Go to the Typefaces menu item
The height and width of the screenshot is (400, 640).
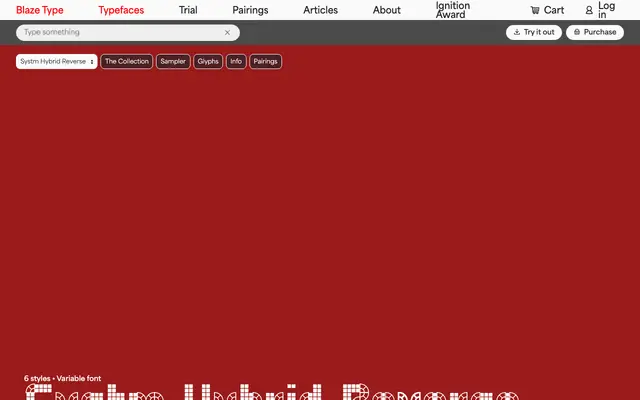tap(121, 10)
